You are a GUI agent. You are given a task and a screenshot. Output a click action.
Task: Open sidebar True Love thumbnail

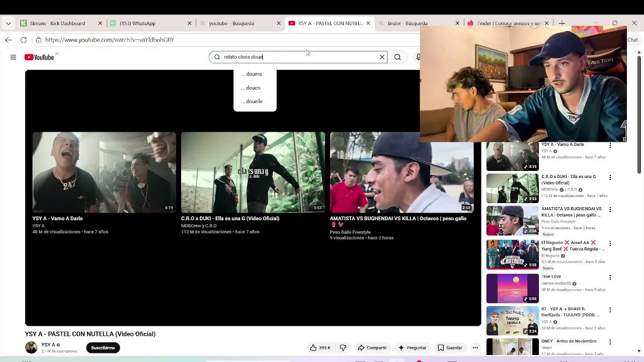pyautogui.click(x=512, y=288)
